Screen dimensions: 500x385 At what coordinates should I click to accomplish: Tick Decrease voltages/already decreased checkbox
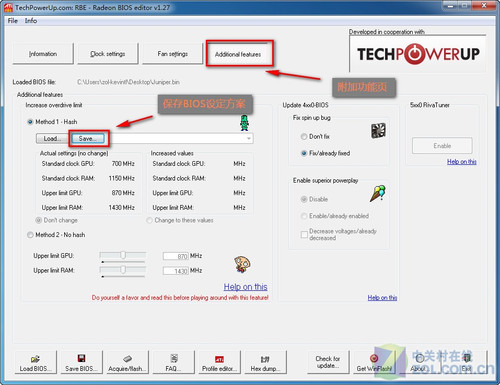pyautogui.click(x=304, y=235)
